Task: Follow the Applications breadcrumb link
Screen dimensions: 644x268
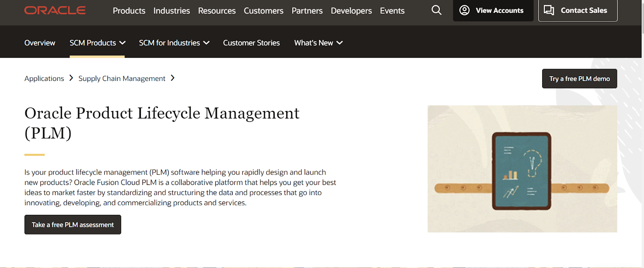Action: coord(44,79)
